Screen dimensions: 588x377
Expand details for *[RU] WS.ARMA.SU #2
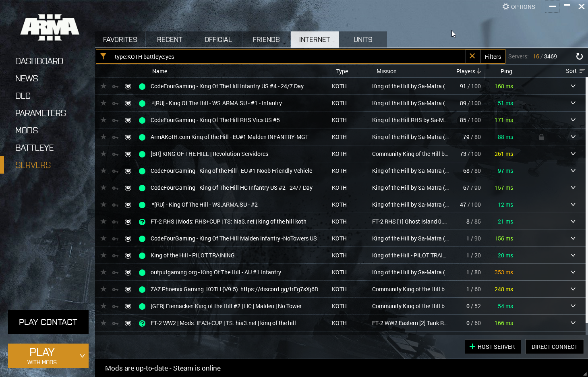[573, 205]
